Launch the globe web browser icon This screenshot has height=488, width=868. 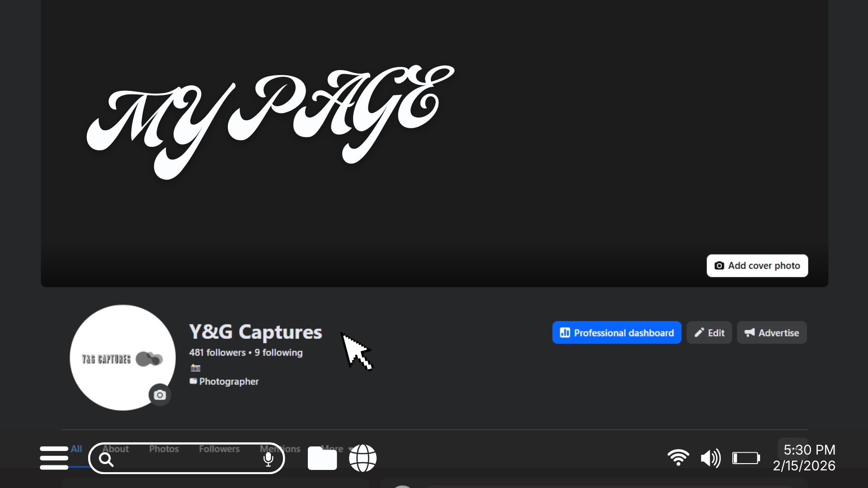tap(363, 458)
